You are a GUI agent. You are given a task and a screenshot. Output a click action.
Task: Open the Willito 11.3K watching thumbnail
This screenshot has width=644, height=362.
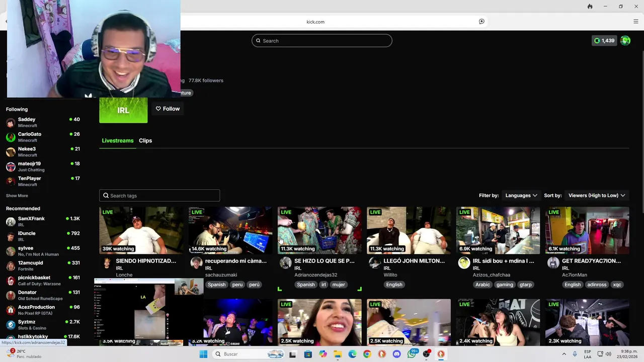pos(409,230)
